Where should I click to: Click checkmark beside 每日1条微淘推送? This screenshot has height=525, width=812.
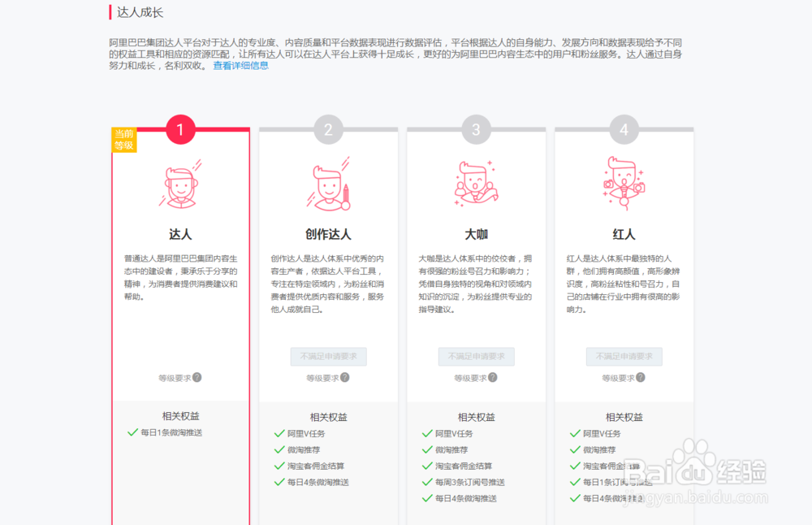pyautogui.click(x=132, y=432)
